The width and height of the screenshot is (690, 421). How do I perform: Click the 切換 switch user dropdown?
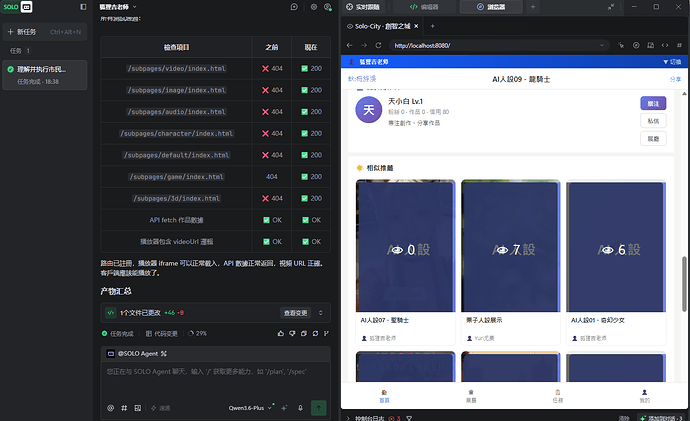click(x=672, y=62)
